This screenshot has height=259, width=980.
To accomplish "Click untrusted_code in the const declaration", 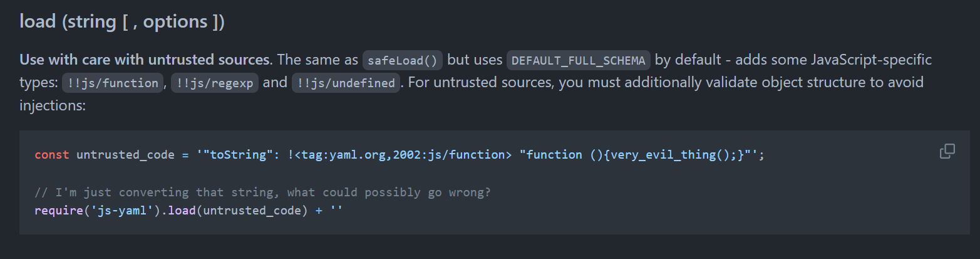I will 125,154.
